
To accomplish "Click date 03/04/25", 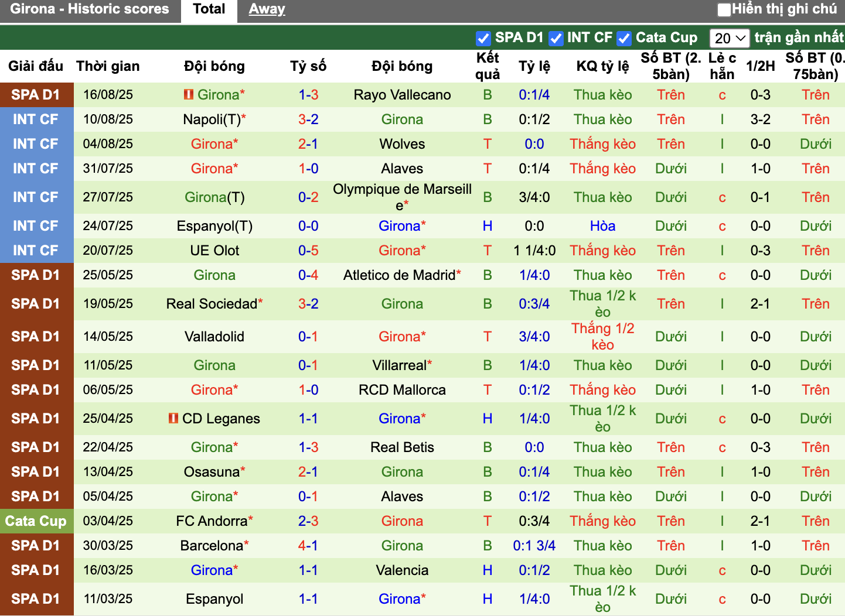I will click(108, 521).
